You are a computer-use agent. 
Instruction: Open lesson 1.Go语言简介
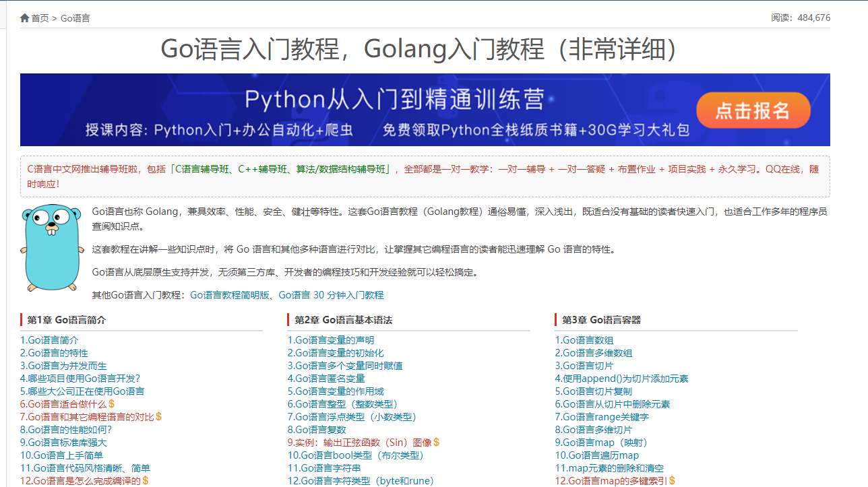click(49, 340)
